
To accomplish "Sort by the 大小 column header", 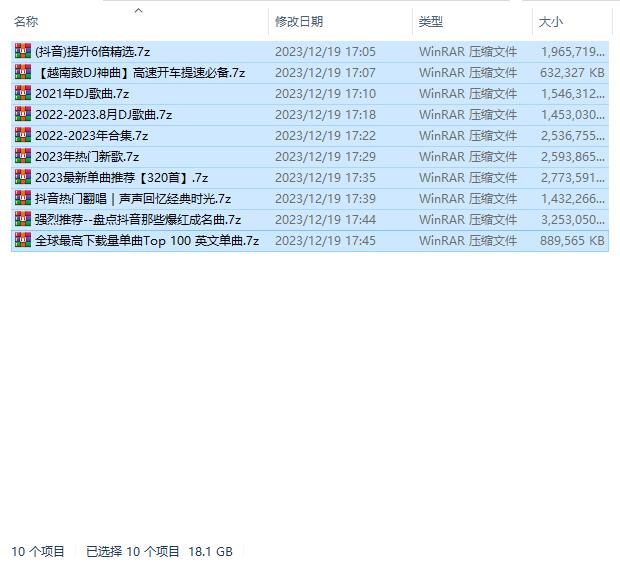I will (x=551, y=21).
